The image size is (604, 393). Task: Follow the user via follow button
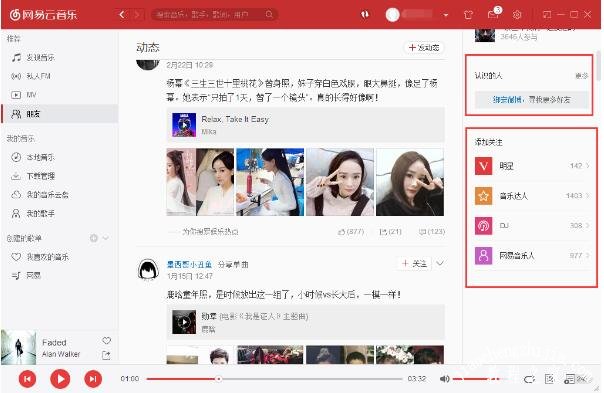tap(414, 264)
